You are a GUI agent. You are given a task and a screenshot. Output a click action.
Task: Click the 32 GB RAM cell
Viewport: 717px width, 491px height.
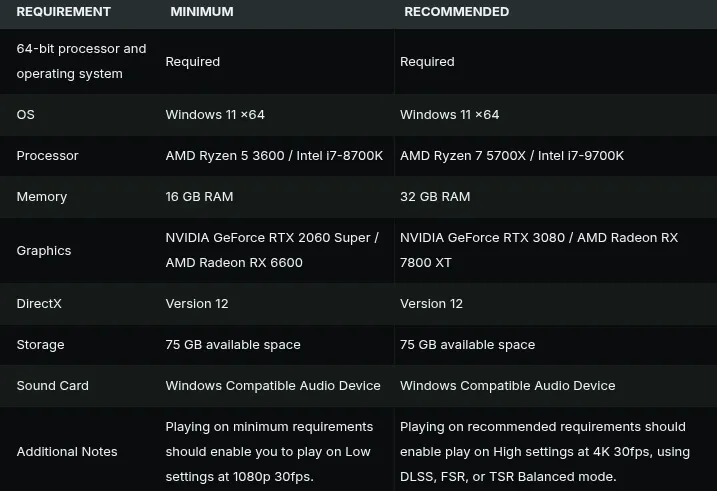coord(435,197)
